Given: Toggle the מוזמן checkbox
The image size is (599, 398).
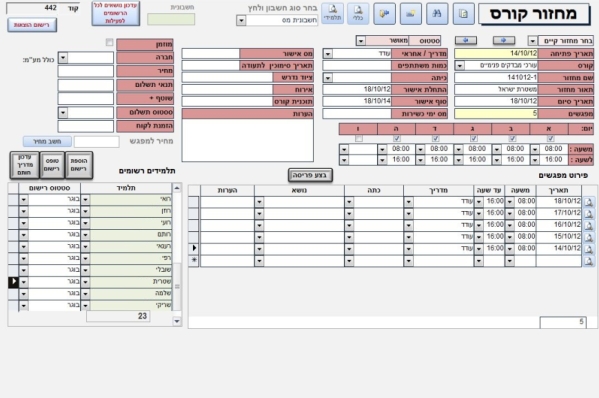Looking at the screenshot, I should [x=109, y=42].
